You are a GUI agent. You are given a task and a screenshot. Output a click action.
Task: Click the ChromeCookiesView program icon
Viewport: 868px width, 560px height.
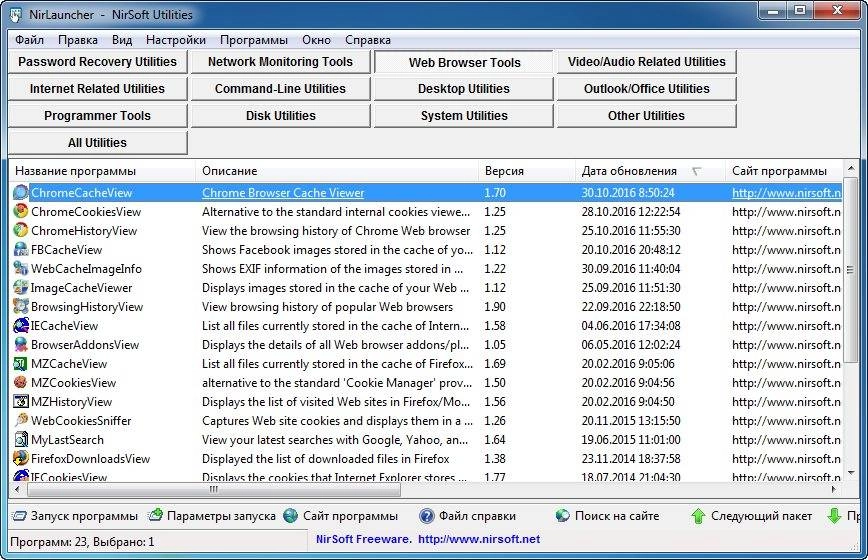[x=20, y=211]
